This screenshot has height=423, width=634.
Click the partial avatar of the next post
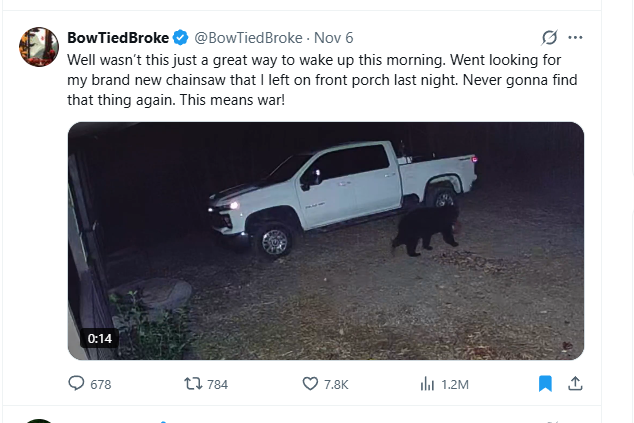(39, 420)
